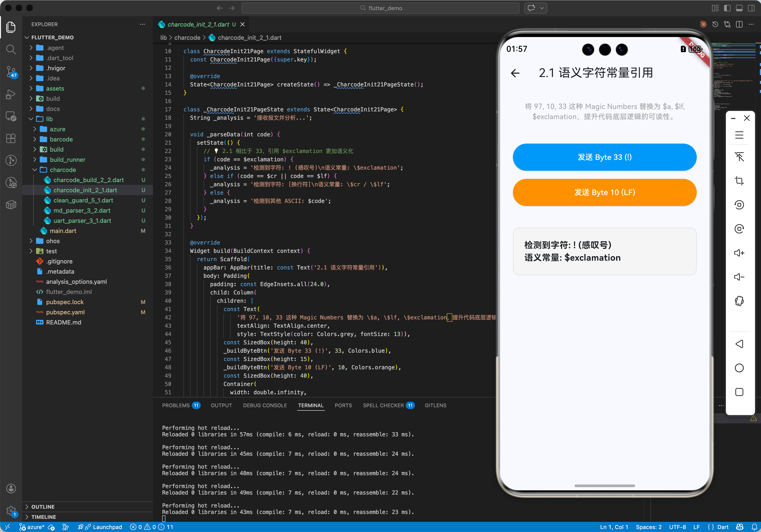This screenshot has width=761, height=532.
Task: Switch to DEBUG CONSOLE tab
Action: (x=265, y=405)
